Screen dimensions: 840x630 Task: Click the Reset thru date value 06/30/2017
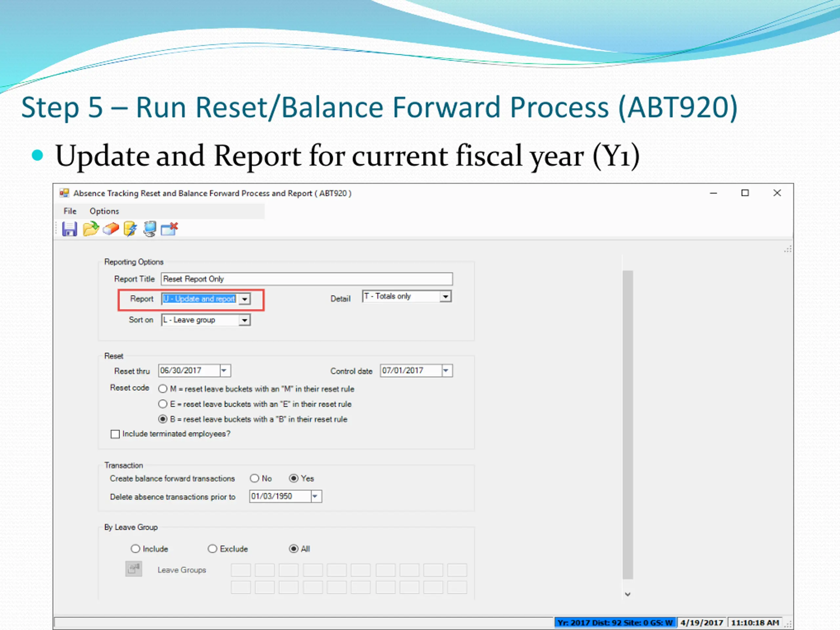tap(181, 371)
